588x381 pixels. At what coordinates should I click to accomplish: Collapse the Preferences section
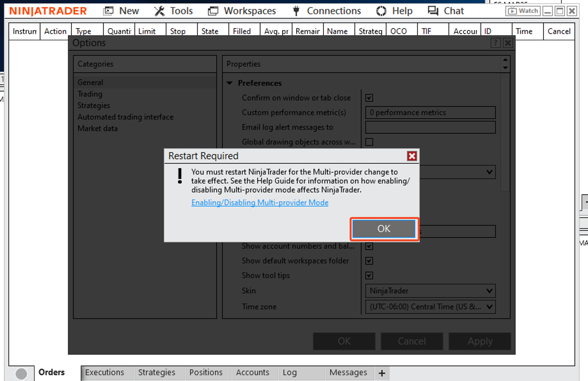(229, 83)
